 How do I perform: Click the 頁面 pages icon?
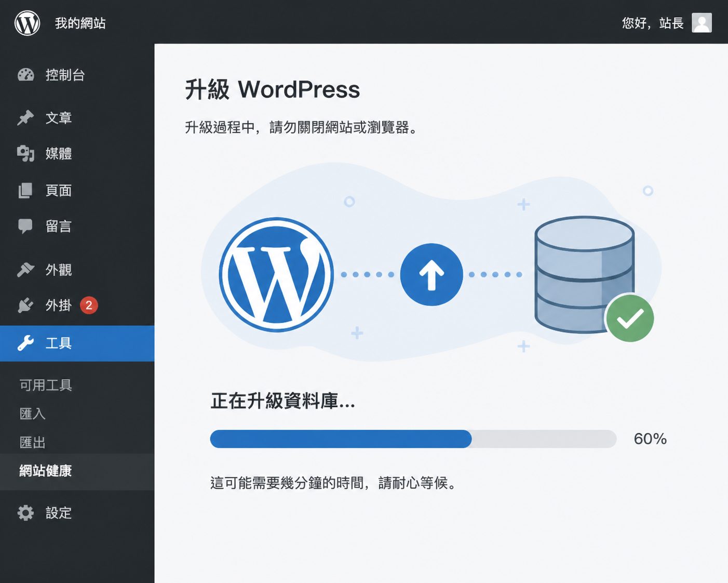[25, 191]
